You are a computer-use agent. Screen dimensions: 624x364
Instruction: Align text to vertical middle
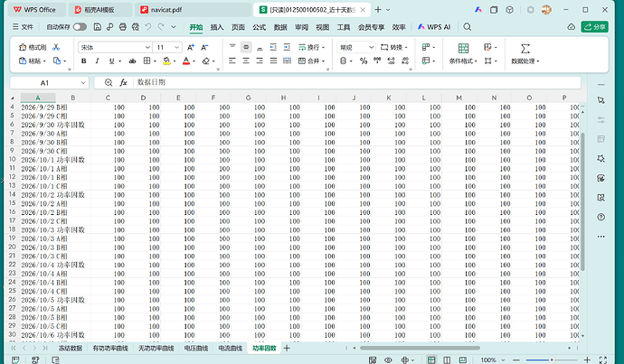click(x=246, y=47)
